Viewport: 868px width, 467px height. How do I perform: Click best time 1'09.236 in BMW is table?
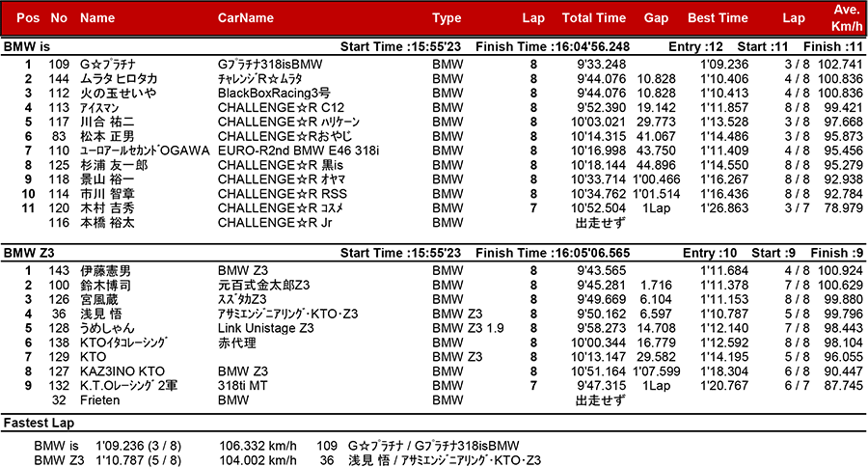click(724, 65)
